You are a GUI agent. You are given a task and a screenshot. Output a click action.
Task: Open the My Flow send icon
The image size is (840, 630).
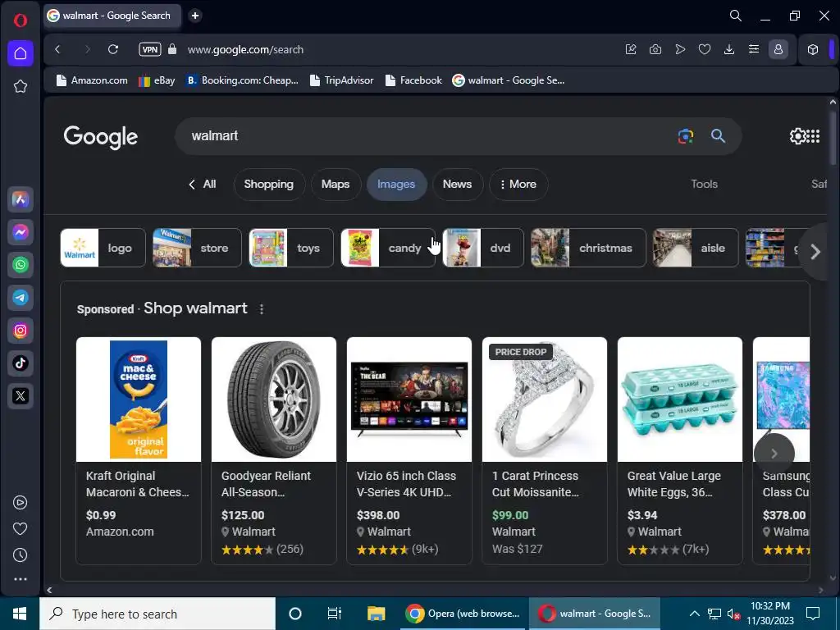coord(680,49)
